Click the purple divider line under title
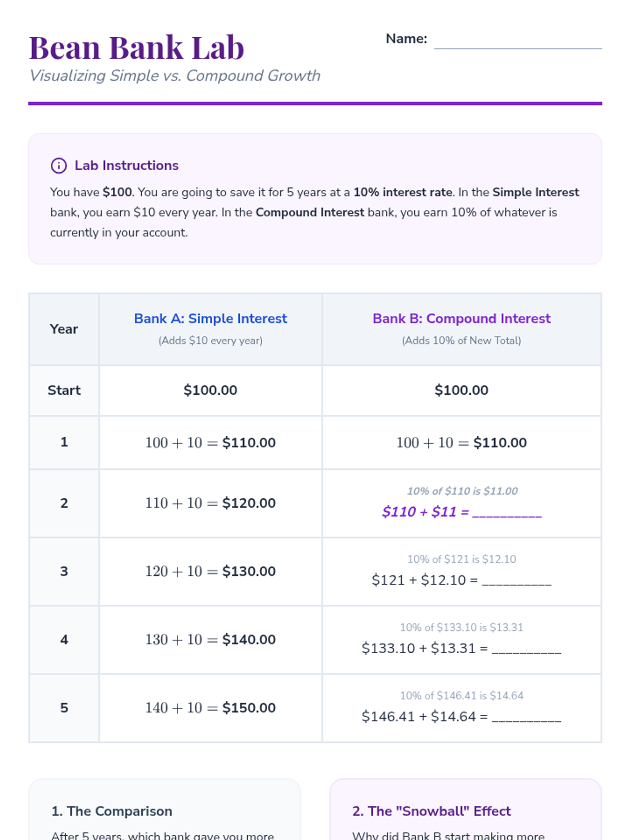630x840 pixels. [x=315, y=103]
